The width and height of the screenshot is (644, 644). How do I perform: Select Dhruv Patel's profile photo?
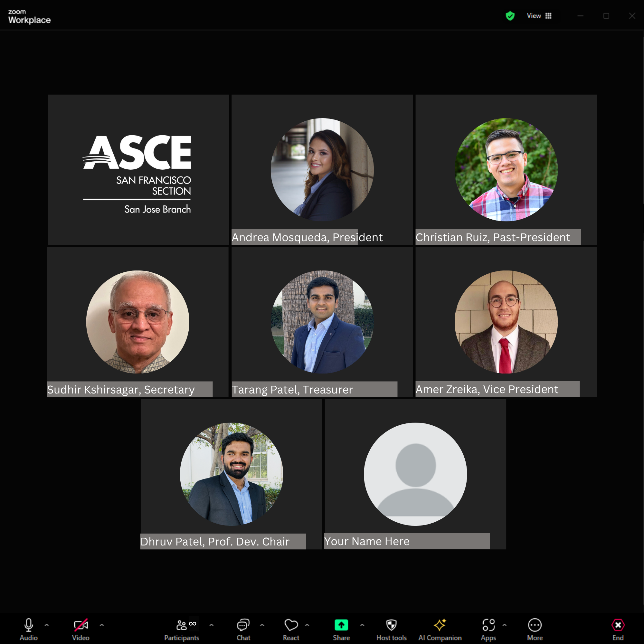click(x=231, y=474)
